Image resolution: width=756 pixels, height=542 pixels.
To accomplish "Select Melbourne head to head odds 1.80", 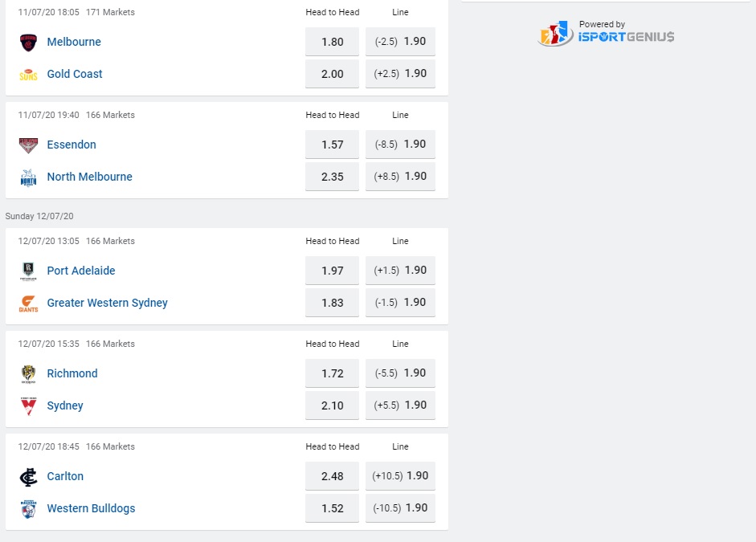I will tap(332, 42).
